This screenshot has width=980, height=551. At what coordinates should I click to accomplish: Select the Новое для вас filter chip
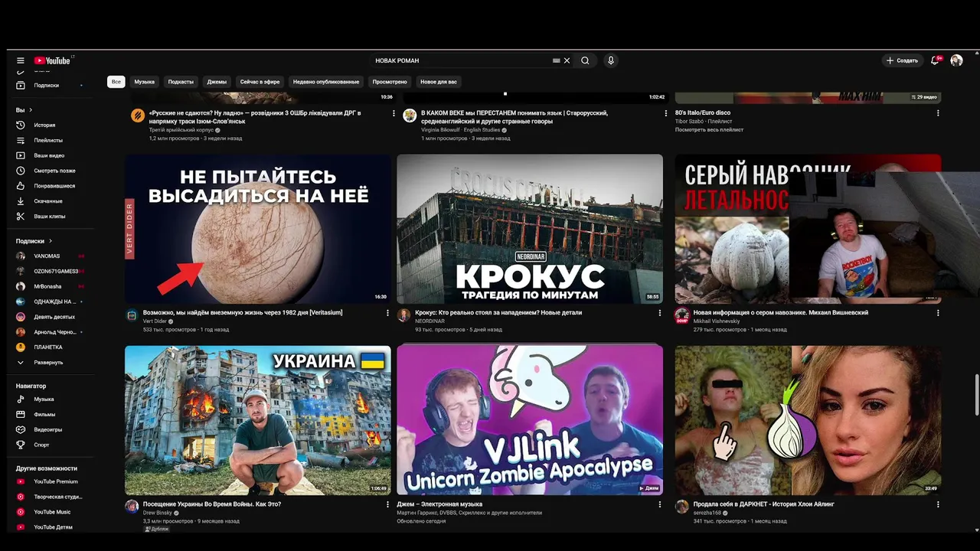pos(439,82)
